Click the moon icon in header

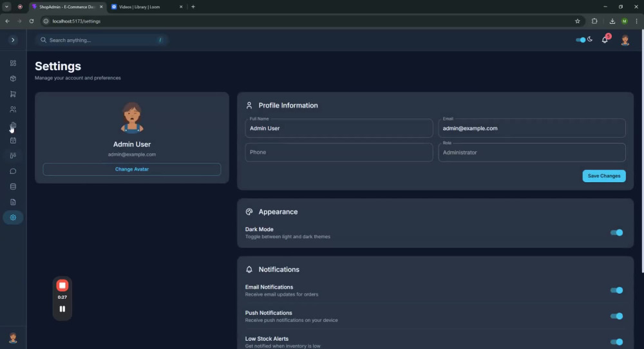590,39
